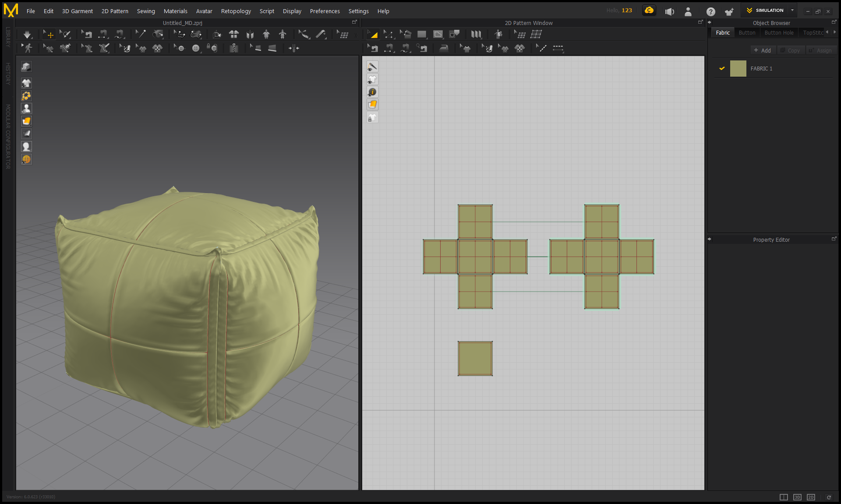Image resolution: width=841 pixels, height=504 pixels.
Task: Click the Add fabric button
Action: [x=763, y=51]
